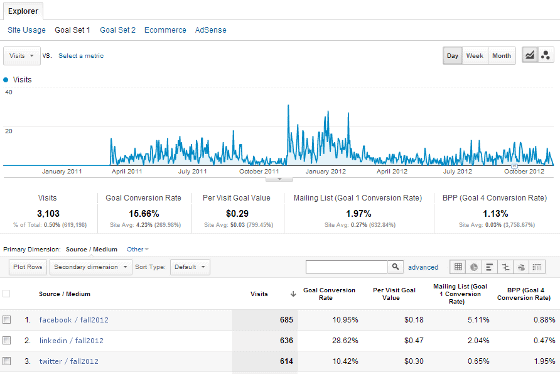Click the Plot Rows button

tap(28, 267)
